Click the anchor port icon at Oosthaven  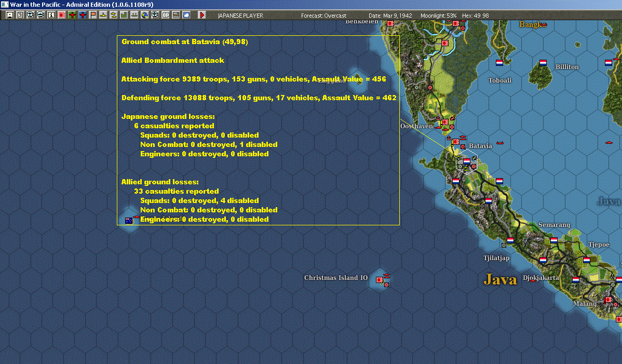(438, 118)
